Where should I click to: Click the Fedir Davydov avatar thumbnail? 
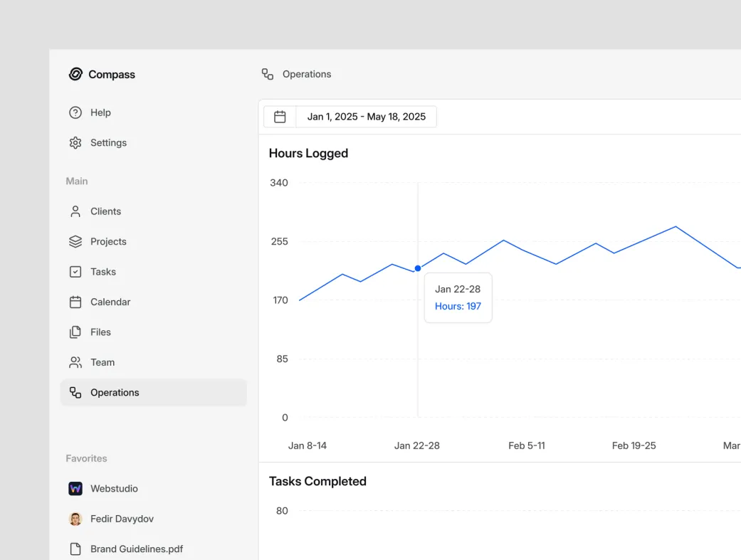(x=75, y=519)
